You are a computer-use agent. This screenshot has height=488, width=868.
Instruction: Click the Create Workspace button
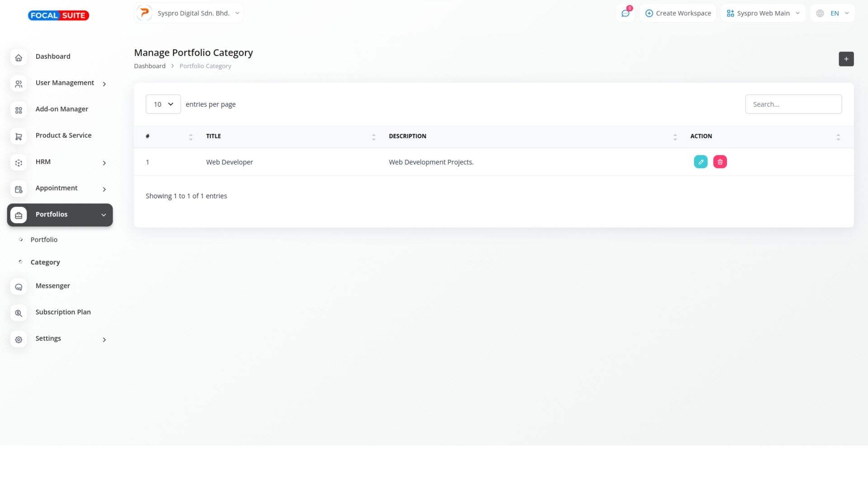[678, 14]
